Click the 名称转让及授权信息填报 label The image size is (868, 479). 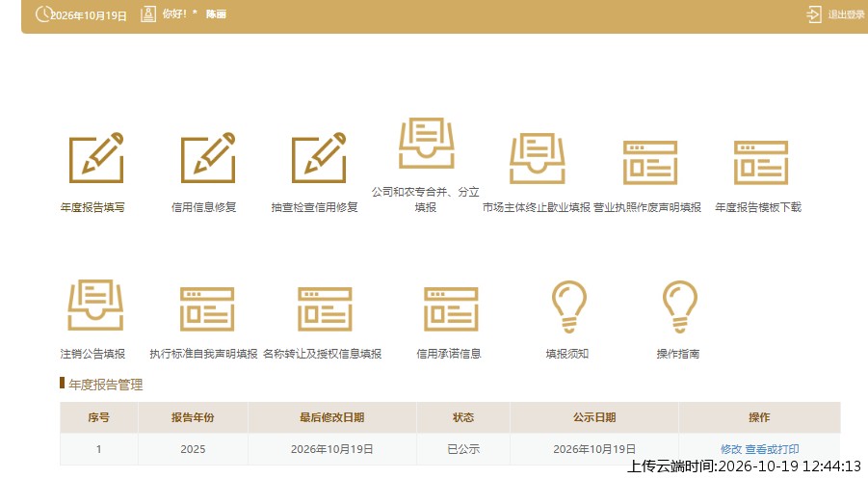tap(322, 354)
